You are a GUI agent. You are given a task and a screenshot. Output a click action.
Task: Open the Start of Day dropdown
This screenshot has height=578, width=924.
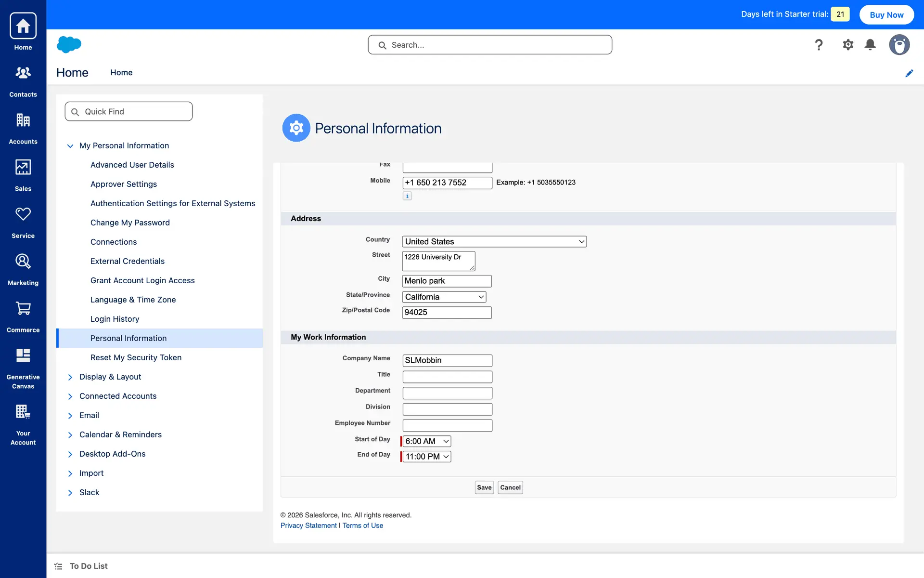(427, 441)
